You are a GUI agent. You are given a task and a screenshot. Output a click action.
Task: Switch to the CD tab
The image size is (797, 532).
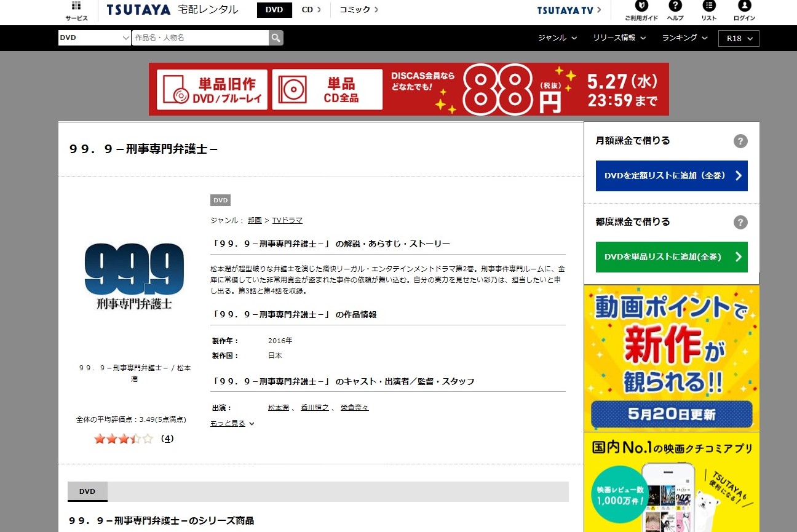312,10
